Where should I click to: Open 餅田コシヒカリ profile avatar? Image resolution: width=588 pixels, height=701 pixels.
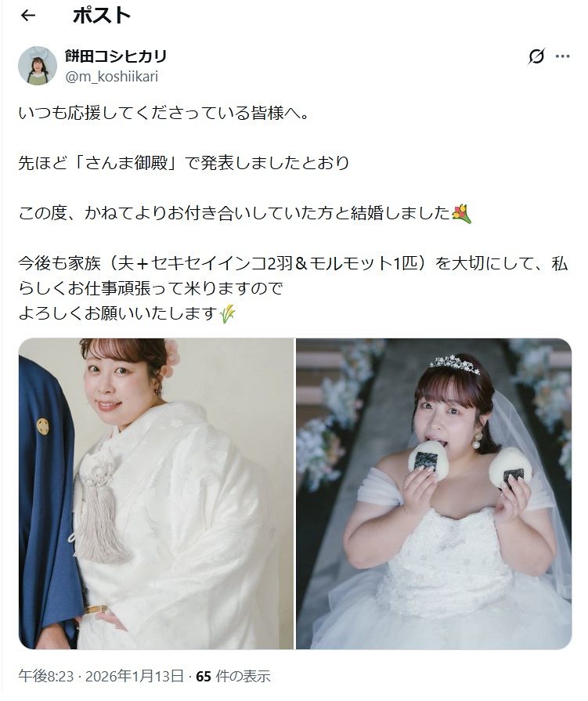[x=38, y=66]
